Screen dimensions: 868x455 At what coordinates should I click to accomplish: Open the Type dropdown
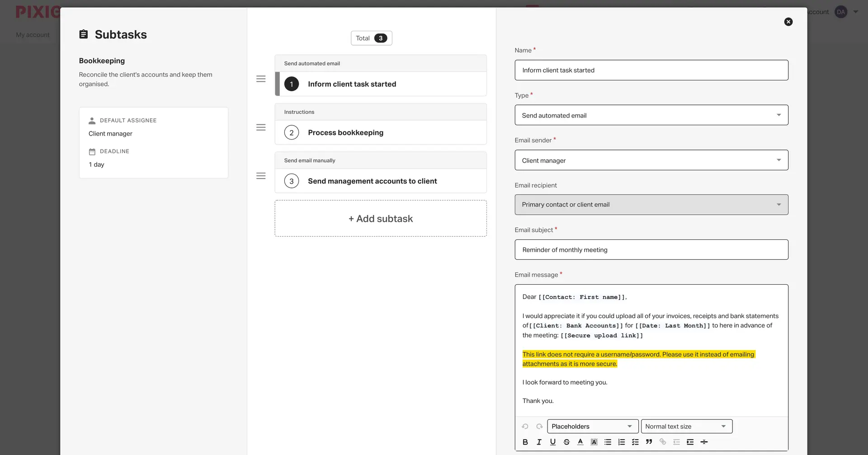[x=651, y=115]
